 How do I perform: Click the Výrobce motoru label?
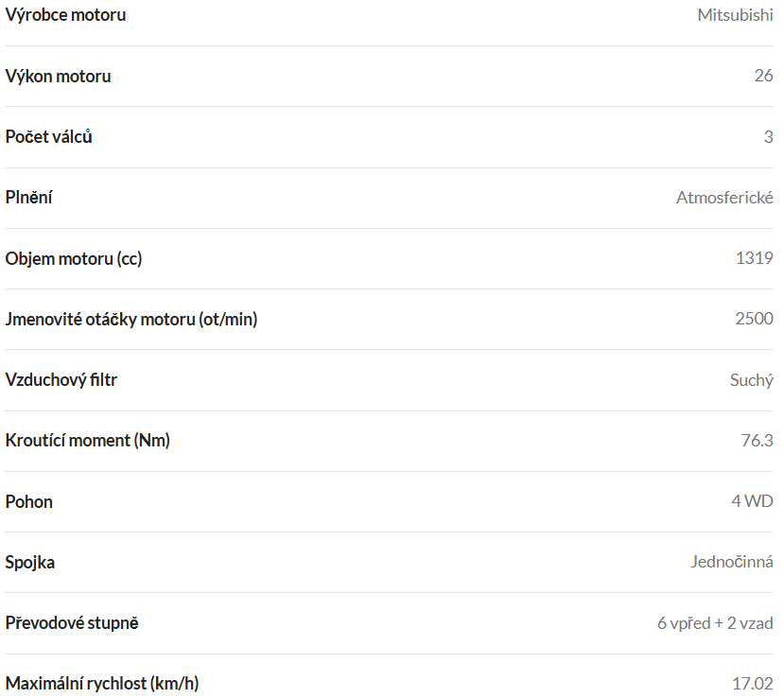(65, 15)
